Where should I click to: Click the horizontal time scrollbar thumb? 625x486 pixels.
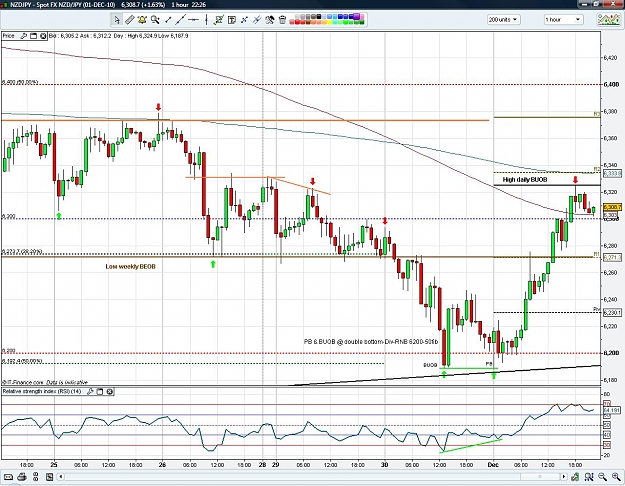pyautogui.click(x=540, y=476)
